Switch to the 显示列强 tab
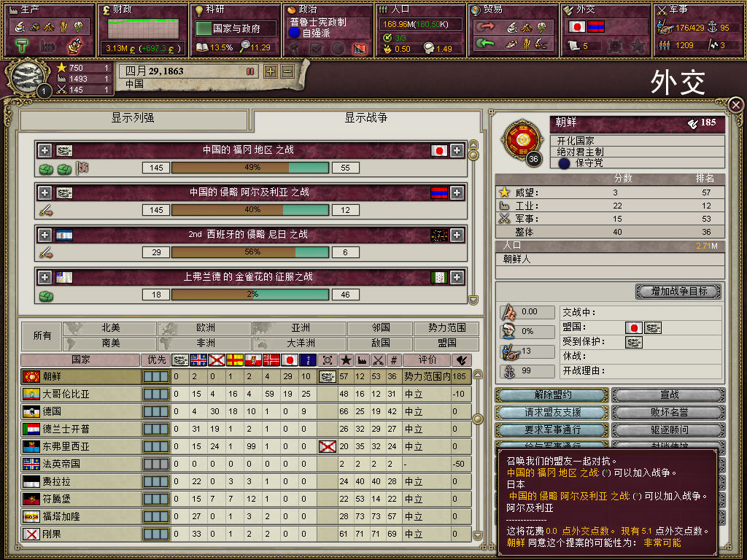Screen dimensions: 747x560 pyautogui.click(x=133, y=119)
